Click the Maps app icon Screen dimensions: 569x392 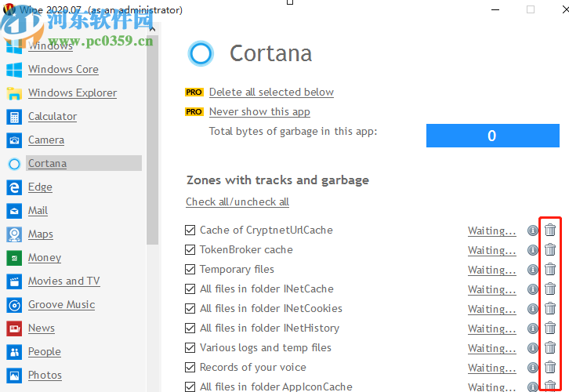[14, 235]
